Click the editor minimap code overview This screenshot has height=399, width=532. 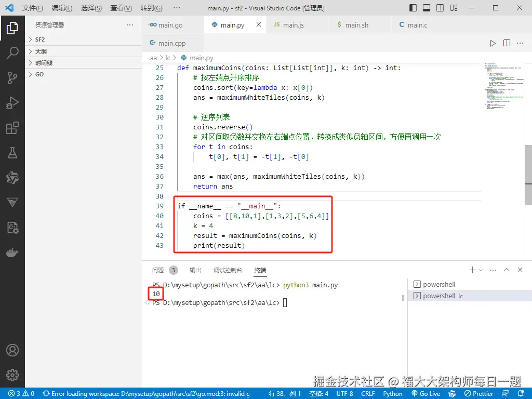503,86
